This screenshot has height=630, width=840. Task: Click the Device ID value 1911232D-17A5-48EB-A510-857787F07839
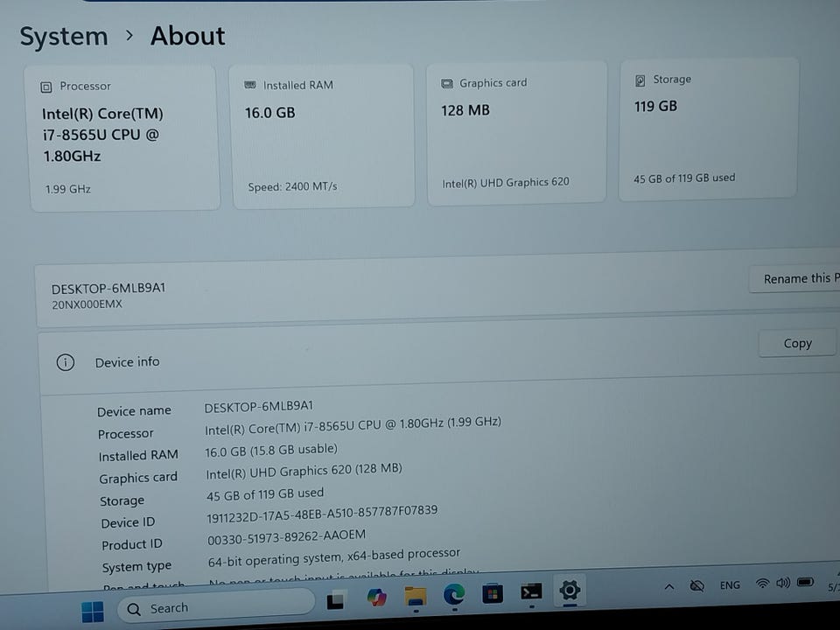(x=322, y=514)
